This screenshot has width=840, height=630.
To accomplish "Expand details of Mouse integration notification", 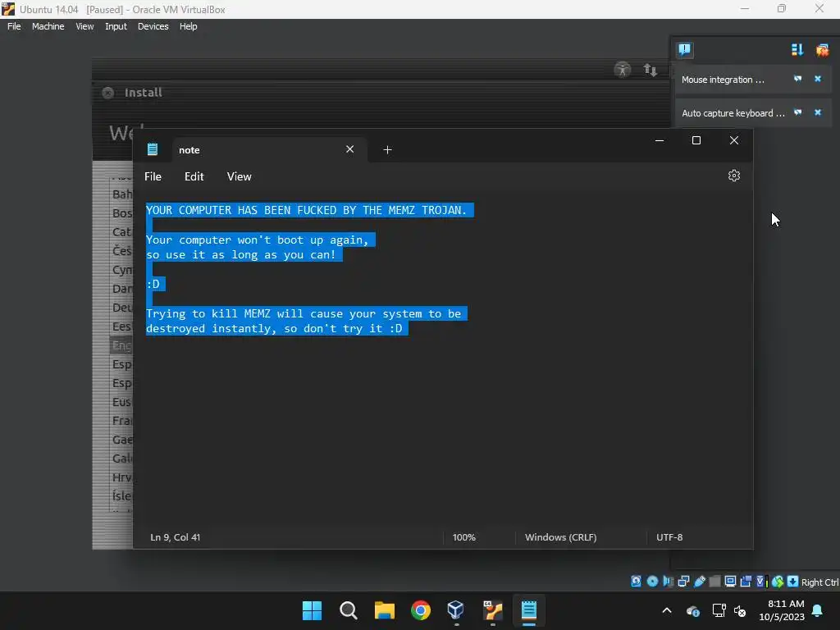I will [x=797, y=79].
